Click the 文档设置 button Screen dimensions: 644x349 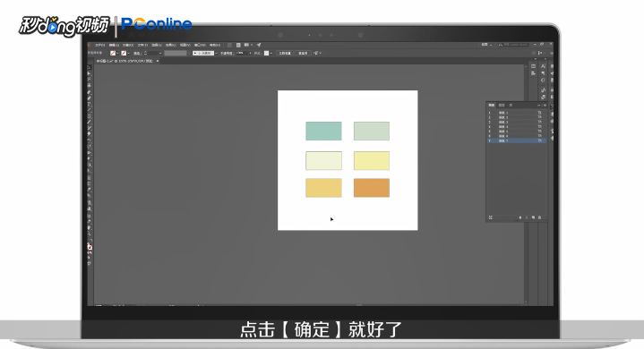pos(285,53)
